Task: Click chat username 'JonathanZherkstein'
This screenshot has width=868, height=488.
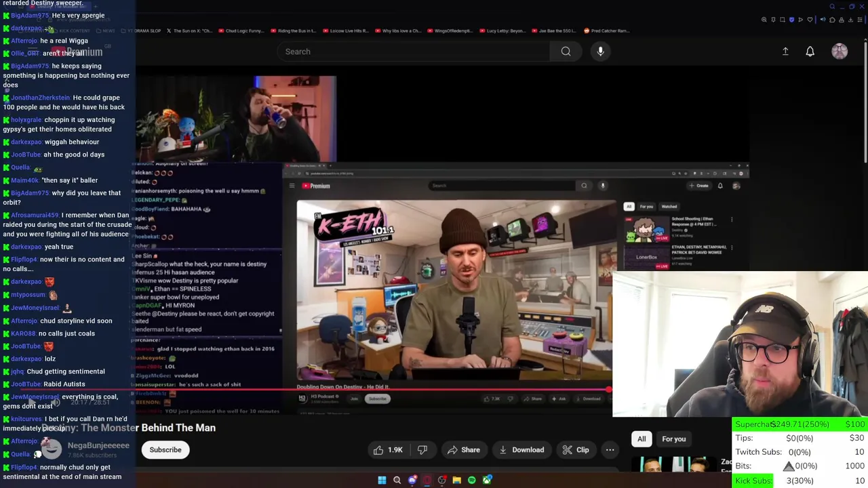Action: point(41,98)
